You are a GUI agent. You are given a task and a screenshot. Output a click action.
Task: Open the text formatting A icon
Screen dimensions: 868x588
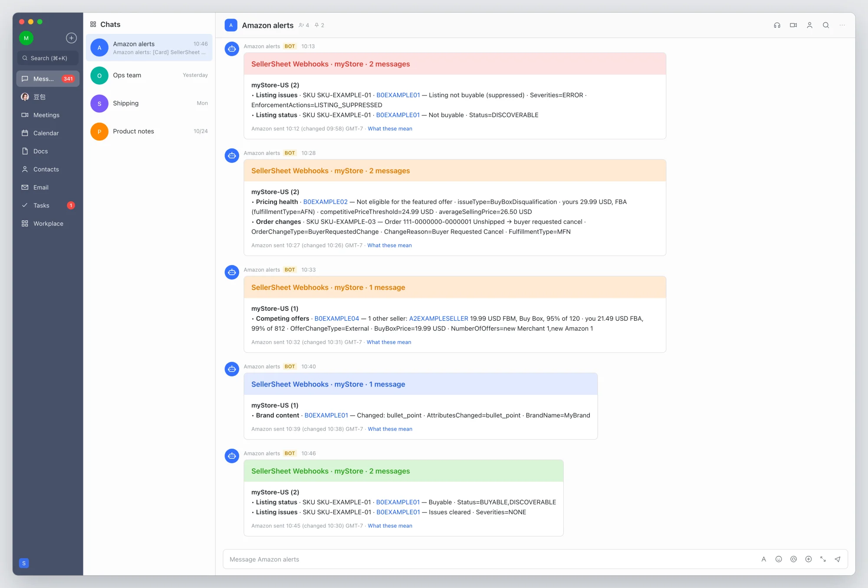[764, 559]
